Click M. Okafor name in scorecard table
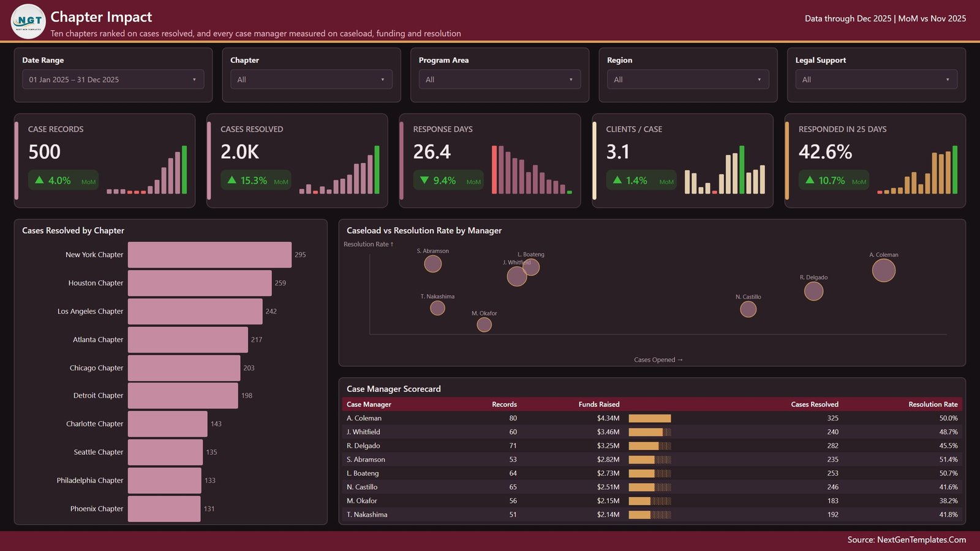The height and width of the screenshot is (551, 980). tap(362, 501)
